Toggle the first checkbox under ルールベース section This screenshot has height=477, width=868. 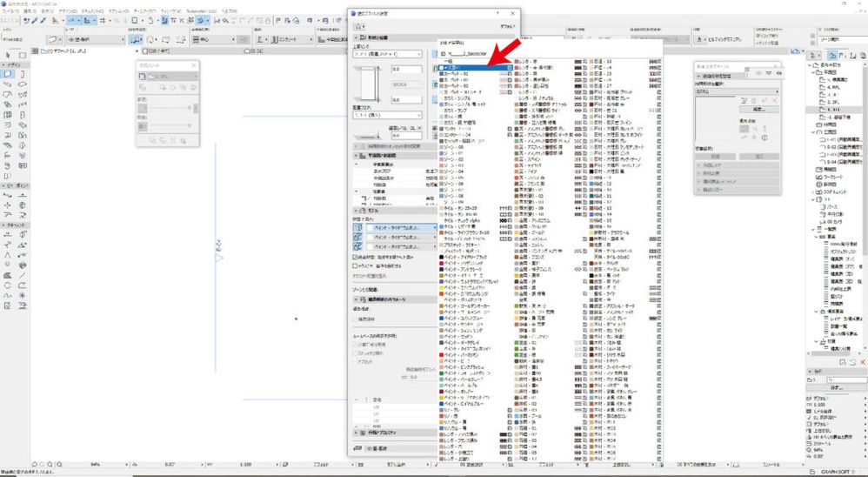(355, 345)
